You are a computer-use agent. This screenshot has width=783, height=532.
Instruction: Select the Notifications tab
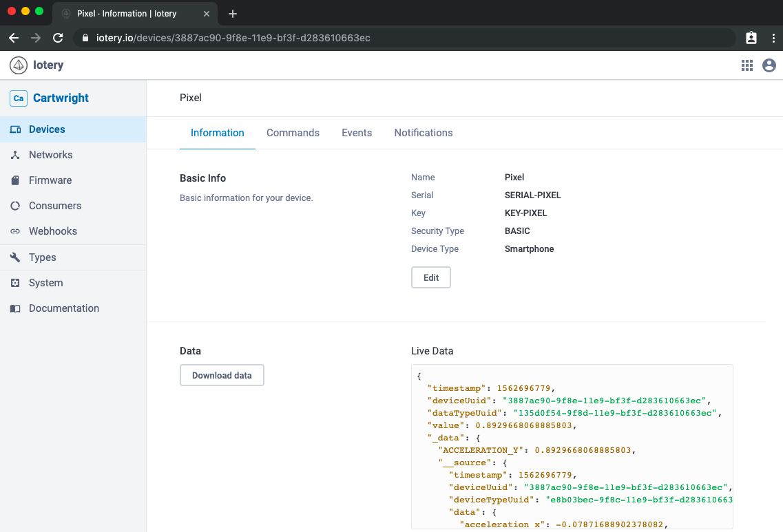pos(424,133)
